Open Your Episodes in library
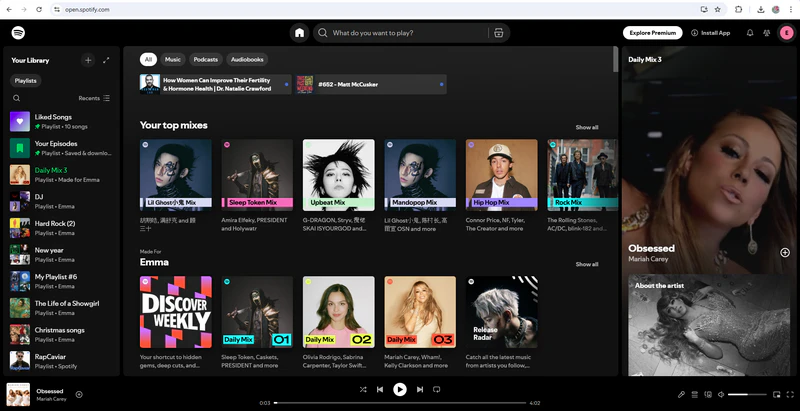Viewport: 800px width, 411px height. [x=62, y=148]
